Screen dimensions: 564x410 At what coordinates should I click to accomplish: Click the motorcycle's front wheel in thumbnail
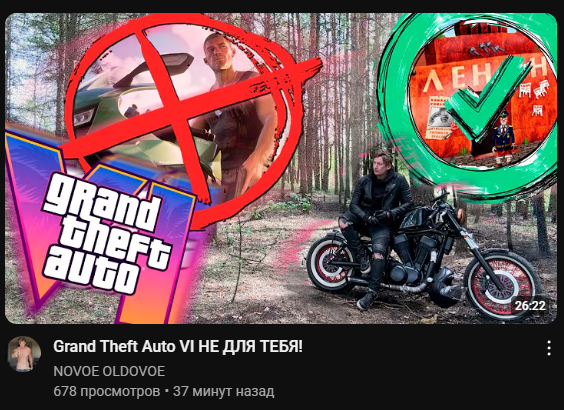(x=504, y=284)
